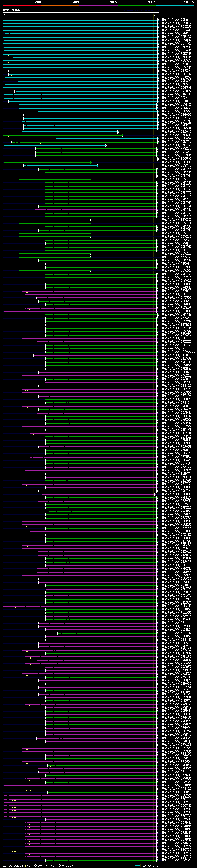Click the query name AV564866

(11, 10)
